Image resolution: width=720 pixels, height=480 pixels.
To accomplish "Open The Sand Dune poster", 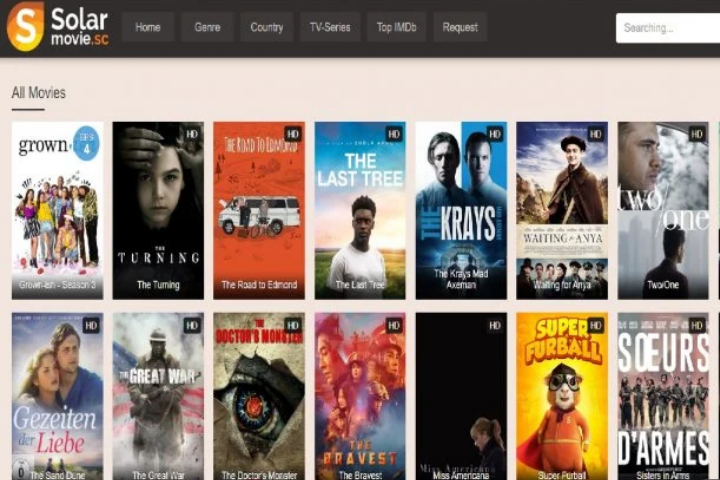I will 57,396.
